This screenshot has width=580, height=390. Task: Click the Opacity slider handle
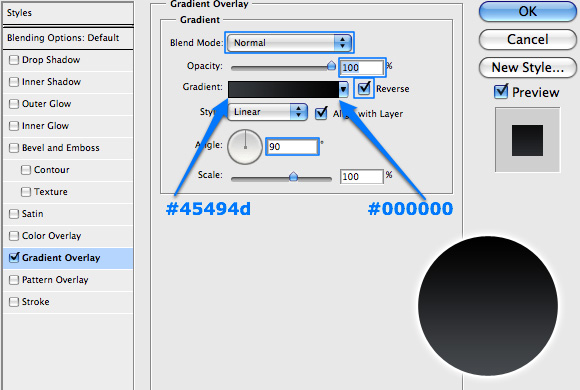coord(331,65)
